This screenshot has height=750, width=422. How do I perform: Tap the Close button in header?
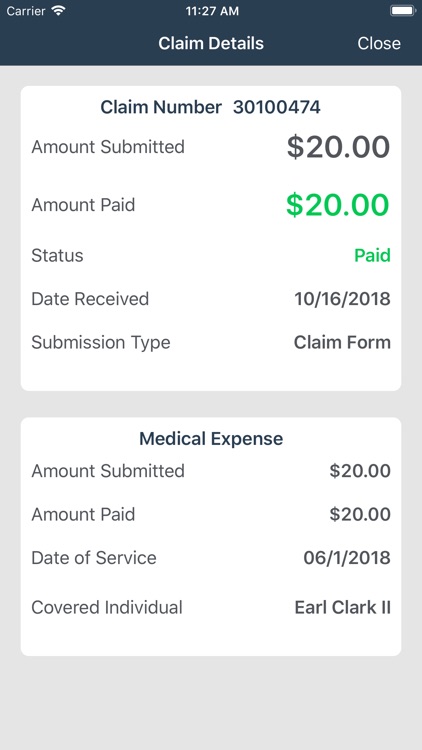[379, 43]
